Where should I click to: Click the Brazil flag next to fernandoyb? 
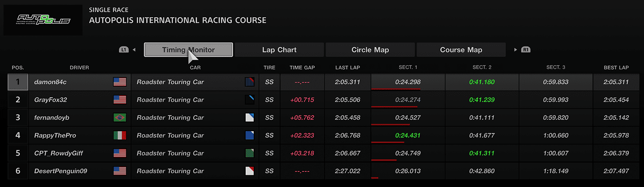pos(120,118)
